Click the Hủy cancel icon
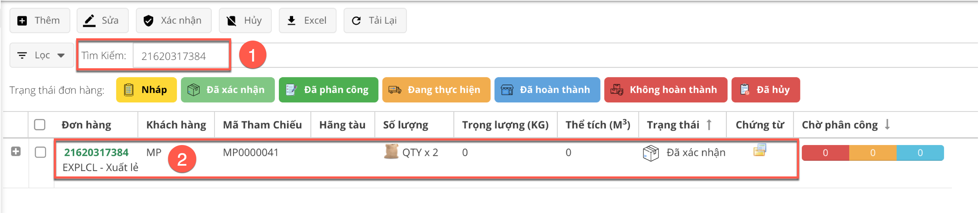Screen dimensions: 980x213 [x=231, y=21]
